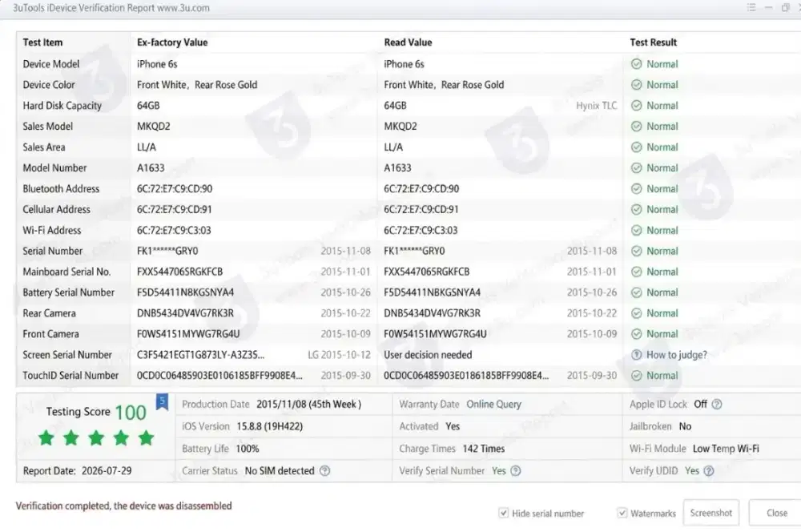Click the Battery Serial Number Normal check icon
This screenshot has height=532, width=801.
pyautogui.click(x=636, y=292)
